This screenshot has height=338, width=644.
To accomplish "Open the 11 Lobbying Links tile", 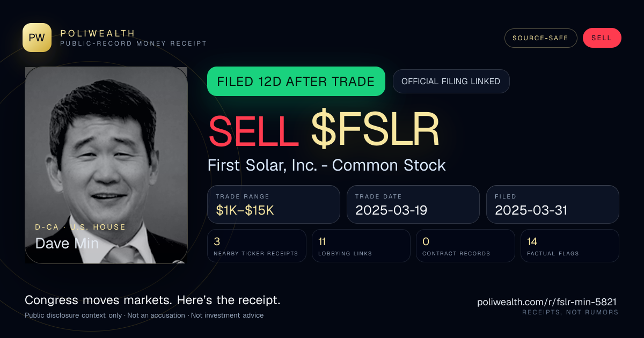I will tap(361, 246).
